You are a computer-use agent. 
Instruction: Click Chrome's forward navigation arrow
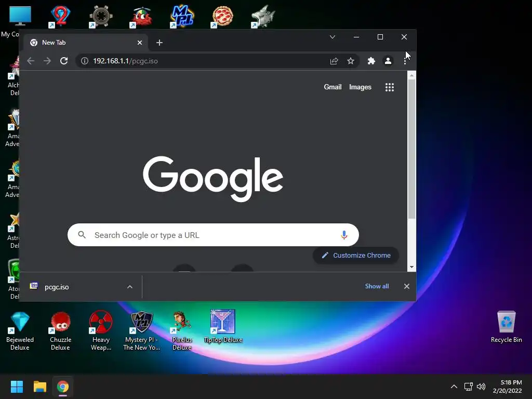click(x=47, y=61)
